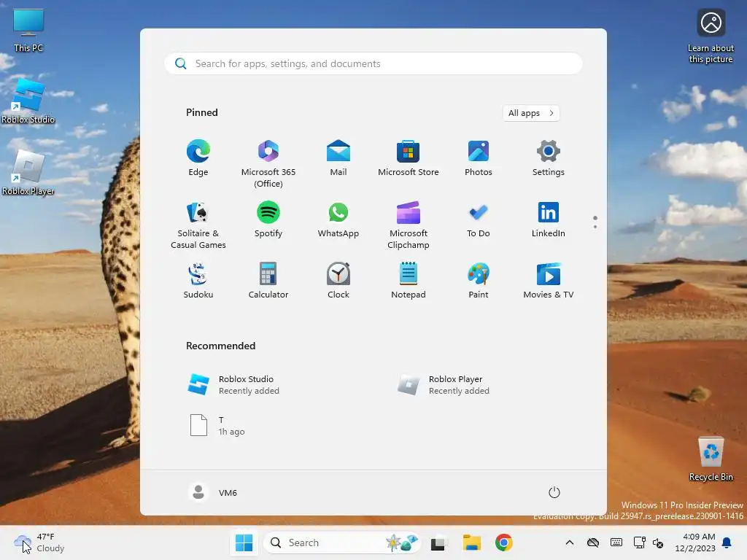Image resolution: width=747 pixels, height=560 pixels.
Task: Click the taskbar Search box
Action: 341,542
